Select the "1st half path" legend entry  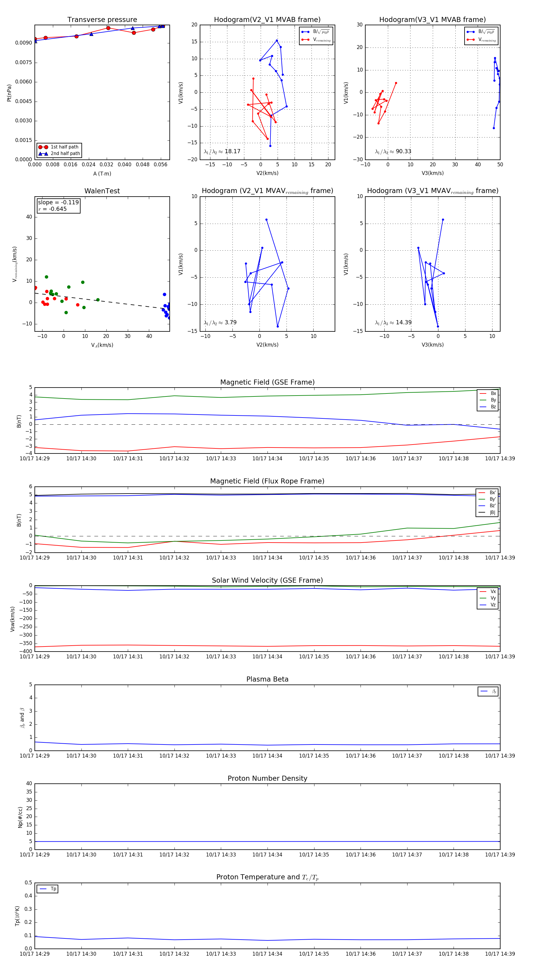coord(59,147)
